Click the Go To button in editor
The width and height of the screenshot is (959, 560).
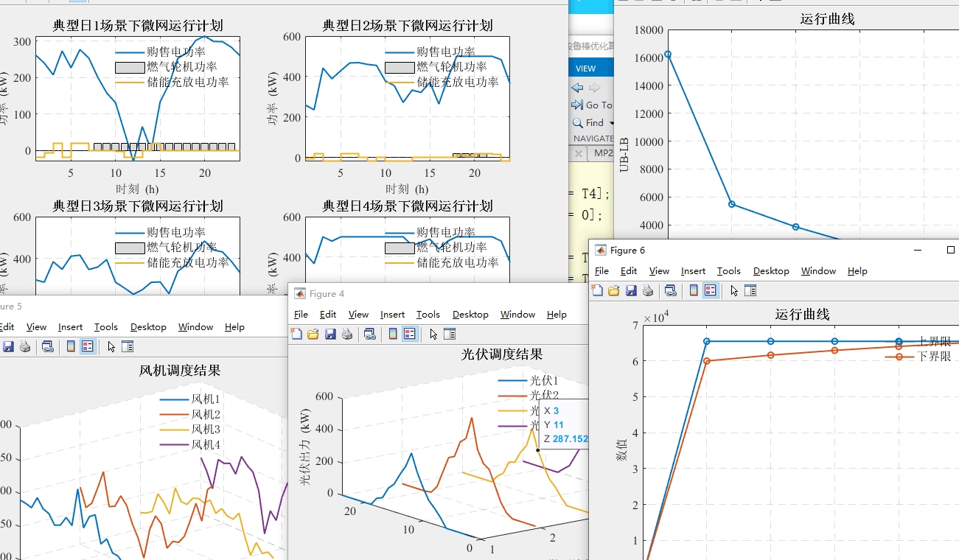point(592,105)
